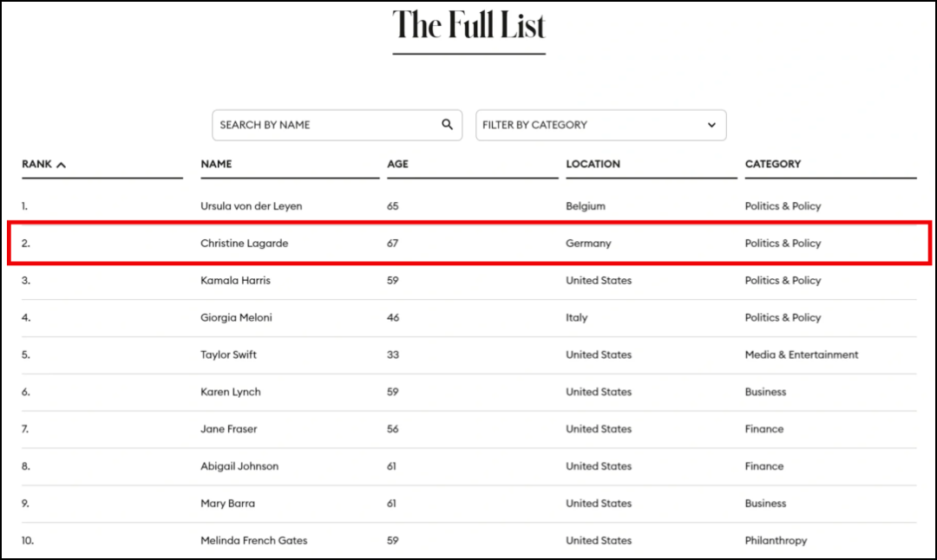Click the magnifying glass search icon

(447, 124)
